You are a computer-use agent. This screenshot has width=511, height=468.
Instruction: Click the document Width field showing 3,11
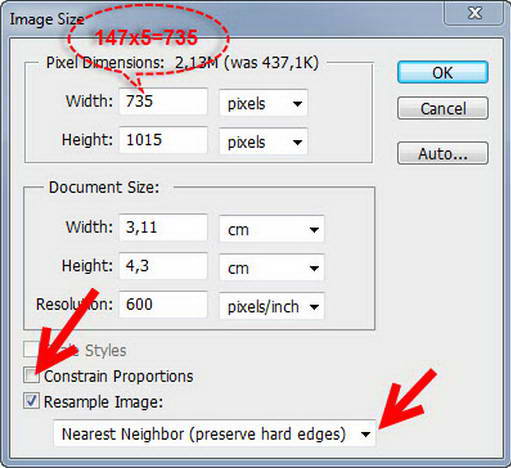[x=163, y=228]
